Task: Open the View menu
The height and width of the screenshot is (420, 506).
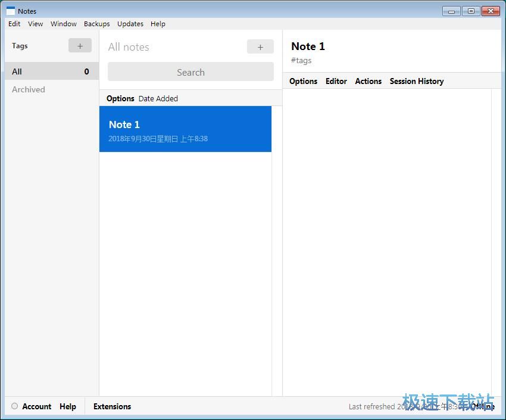Action: point(36,24)
